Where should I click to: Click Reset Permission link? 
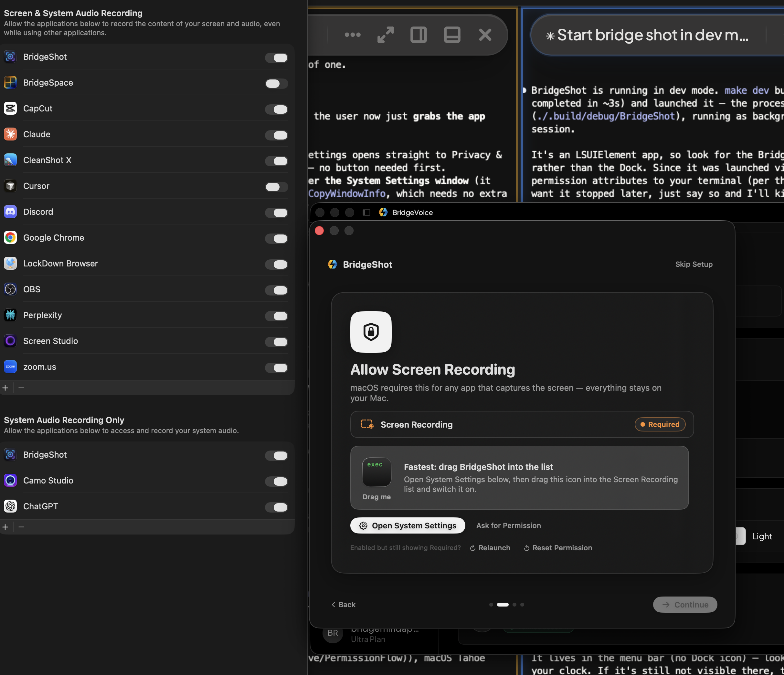558,548
